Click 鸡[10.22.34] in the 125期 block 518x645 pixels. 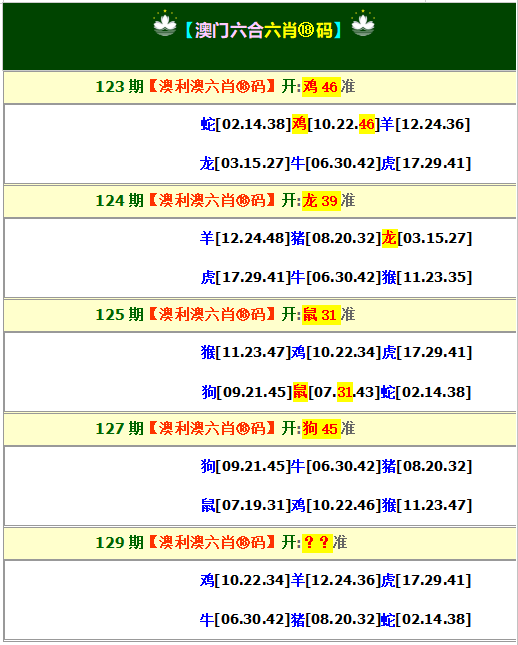tap(336, 352)
